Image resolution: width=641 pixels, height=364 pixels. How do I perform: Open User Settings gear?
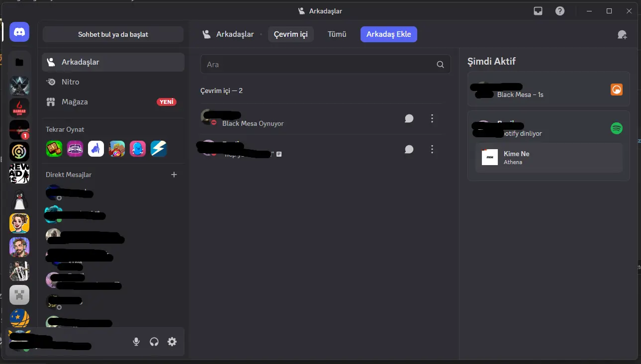click(x=172, y=342)
